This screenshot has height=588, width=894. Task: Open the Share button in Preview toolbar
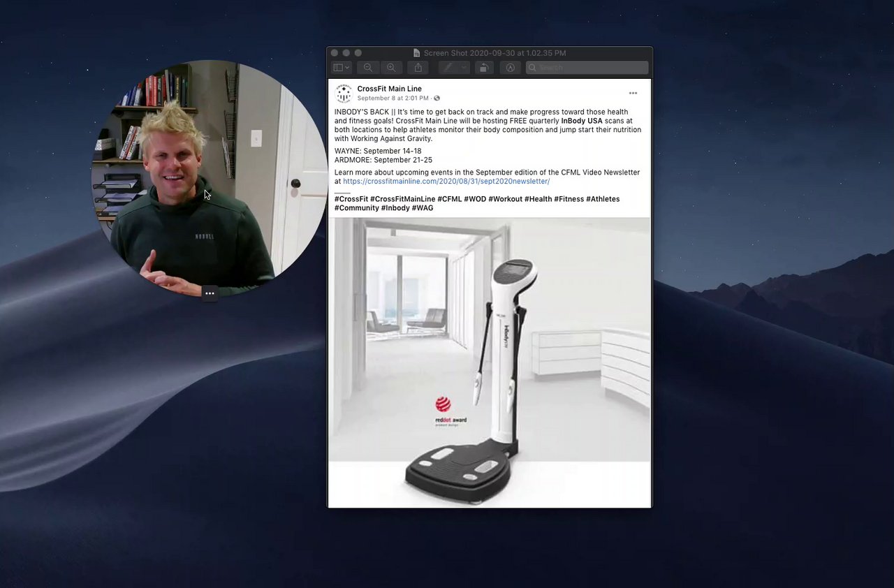click(x=418, y=68)
